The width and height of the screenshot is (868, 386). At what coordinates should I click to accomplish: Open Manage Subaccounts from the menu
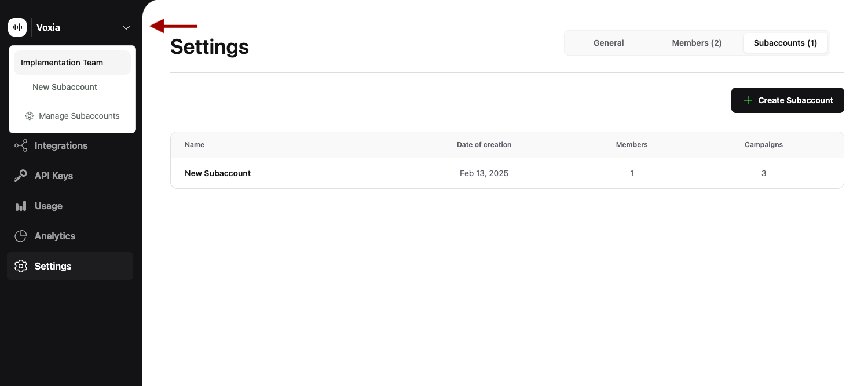click(79, 116)
